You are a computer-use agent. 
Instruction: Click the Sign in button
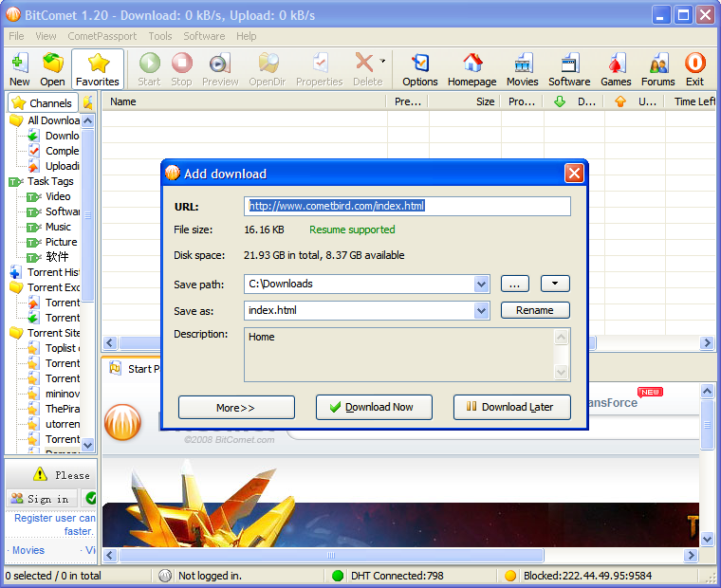tap(42, 498)
